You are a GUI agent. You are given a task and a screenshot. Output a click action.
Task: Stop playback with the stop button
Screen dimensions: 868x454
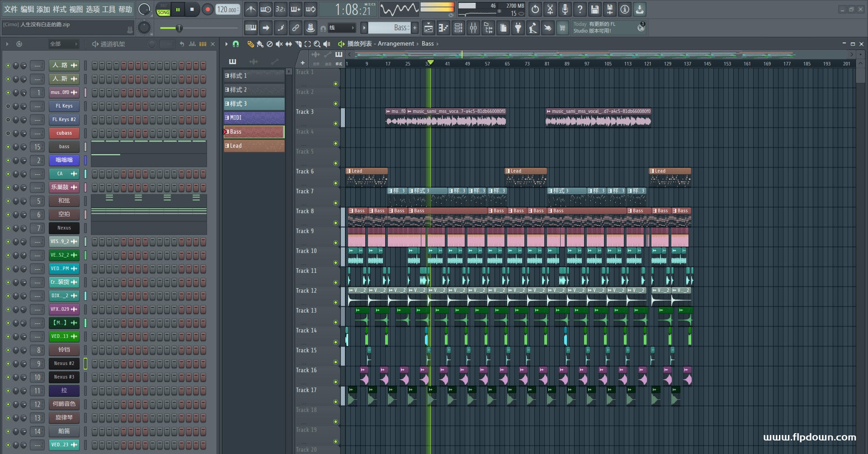pos(192,9)
